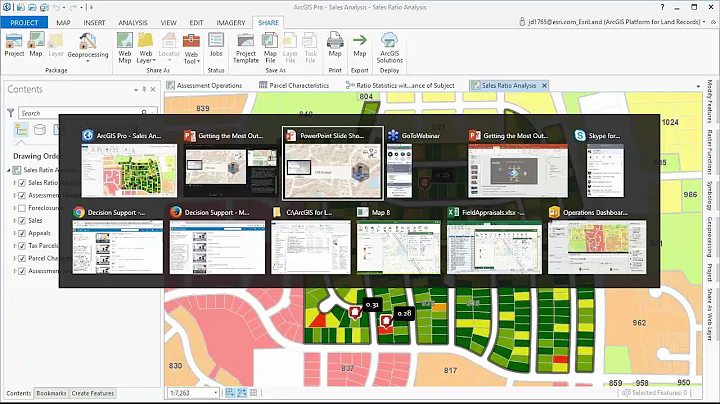This screenshot has height=404, width=720.
Task: Enable the Foreclosure layer checkbox
Action: tap(22, 208)
